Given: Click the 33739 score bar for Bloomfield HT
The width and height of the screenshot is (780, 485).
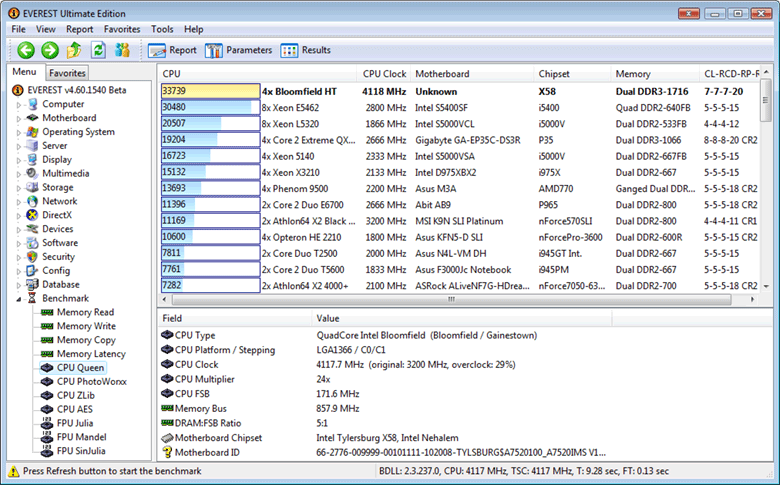Looking at the screenshot, I should pyautogui.click(x=210, y=92).
